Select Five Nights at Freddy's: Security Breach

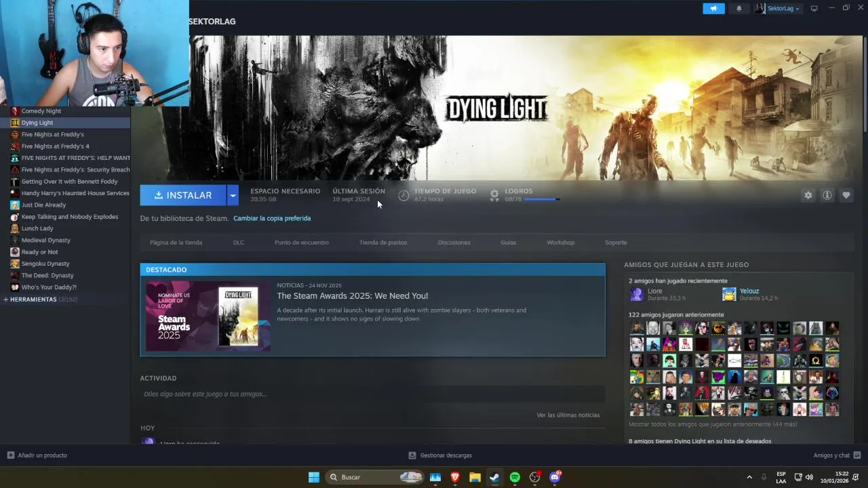pyautogui.click(x=65, y=169)
